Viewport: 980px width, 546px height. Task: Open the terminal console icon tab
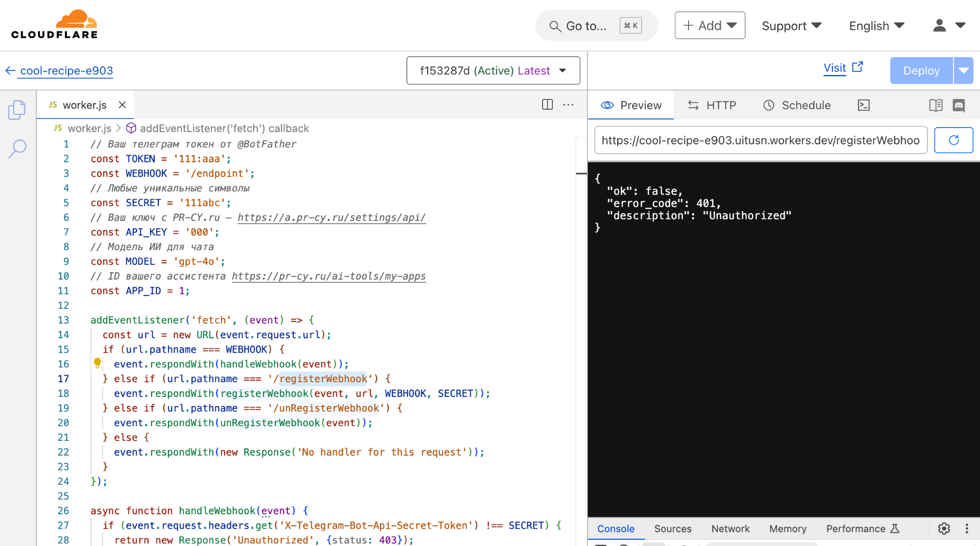coord(864,105)
